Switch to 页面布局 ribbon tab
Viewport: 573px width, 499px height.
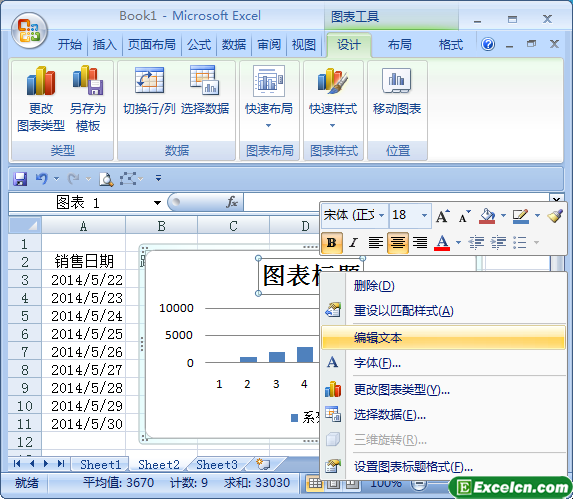pos(152,45)
